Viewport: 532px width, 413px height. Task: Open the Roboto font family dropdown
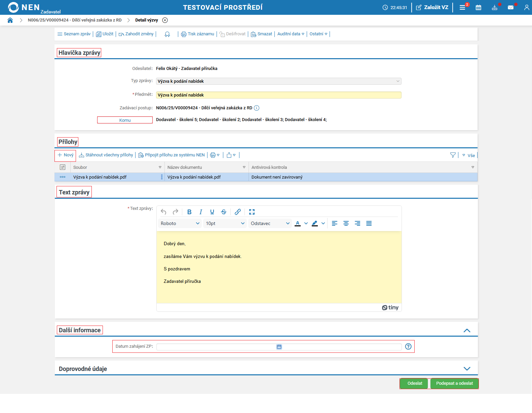[180, 223]
